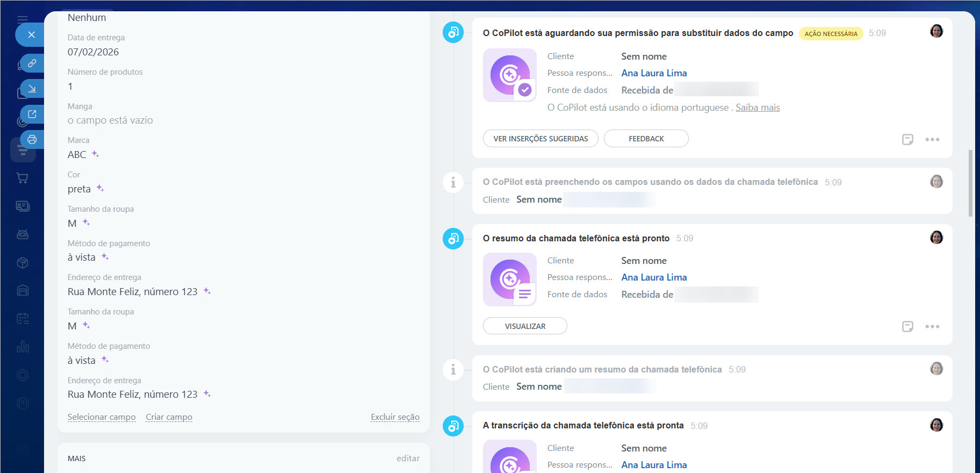Click the print icon

coord(32,140)
